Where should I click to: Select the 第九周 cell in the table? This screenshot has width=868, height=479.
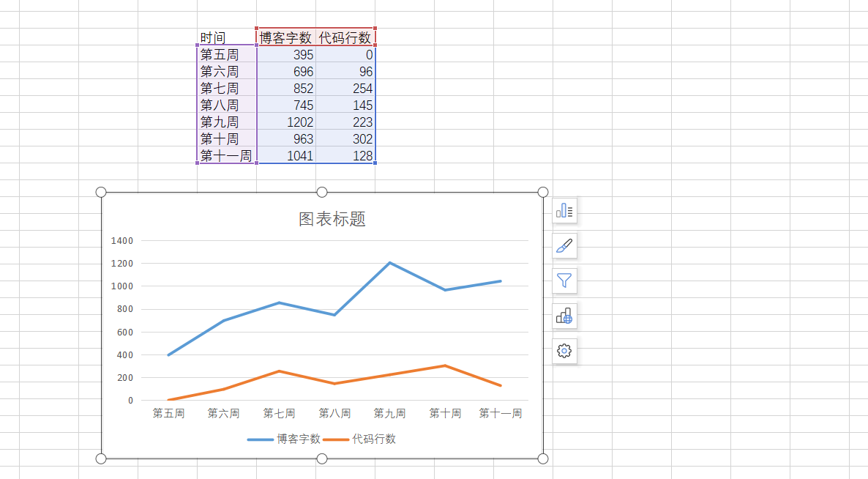(226, 122)
